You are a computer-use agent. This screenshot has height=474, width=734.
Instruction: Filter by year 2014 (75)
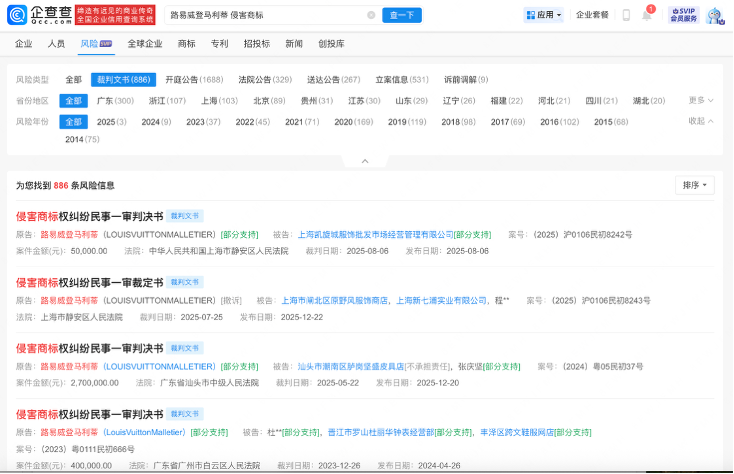(x=82, y=139)
